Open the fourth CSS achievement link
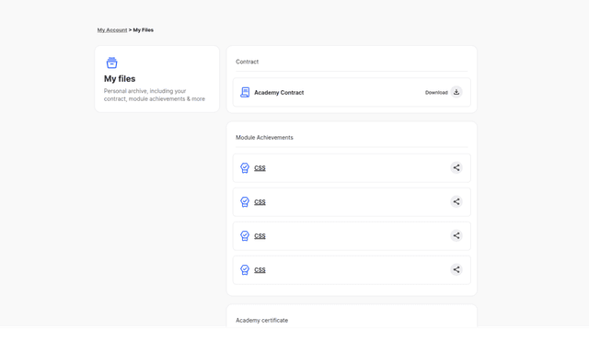 click(260, 270)
